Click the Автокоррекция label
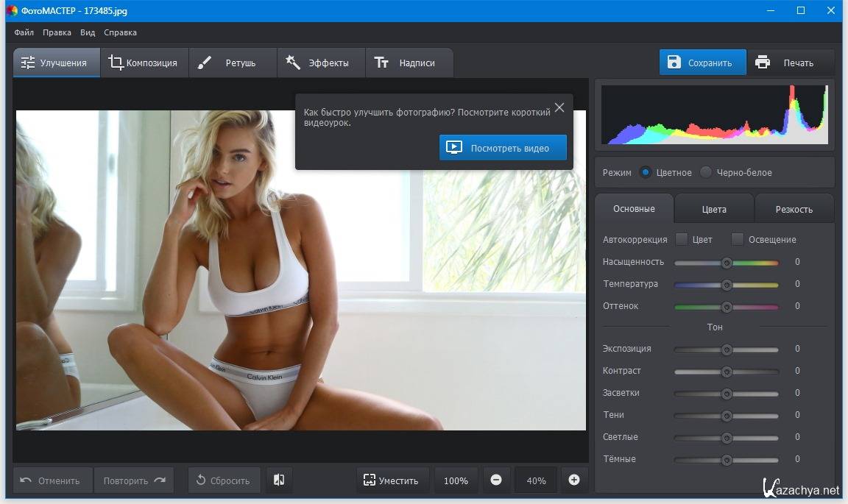This screenshot has width=848, height=504. [635, 240]
